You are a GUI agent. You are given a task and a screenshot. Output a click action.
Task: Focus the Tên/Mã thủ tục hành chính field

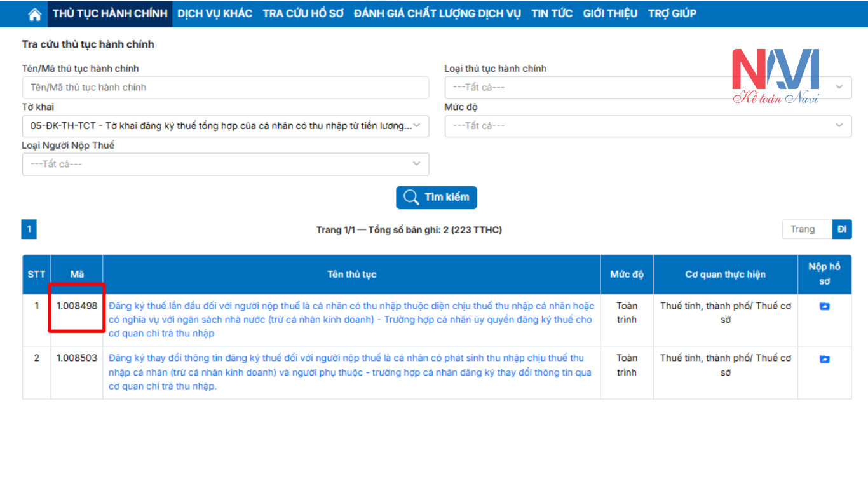225,88
